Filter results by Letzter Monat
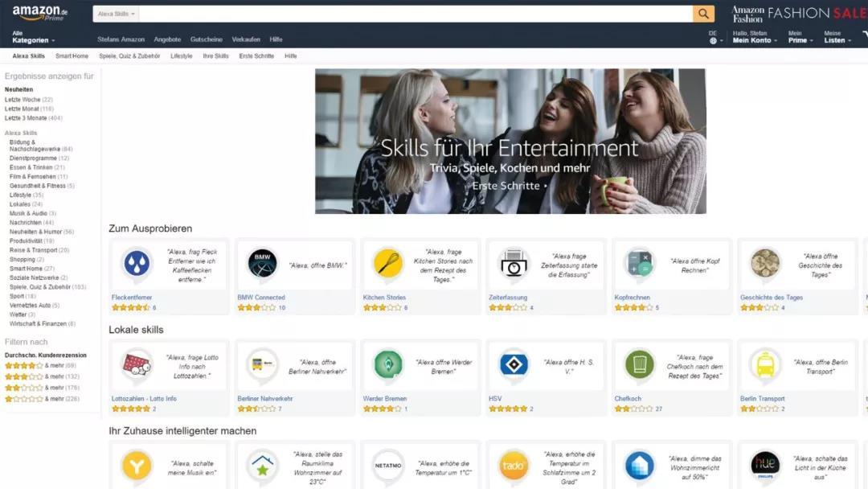The height and width of the screenshot is (489, 868). point(30,109)
